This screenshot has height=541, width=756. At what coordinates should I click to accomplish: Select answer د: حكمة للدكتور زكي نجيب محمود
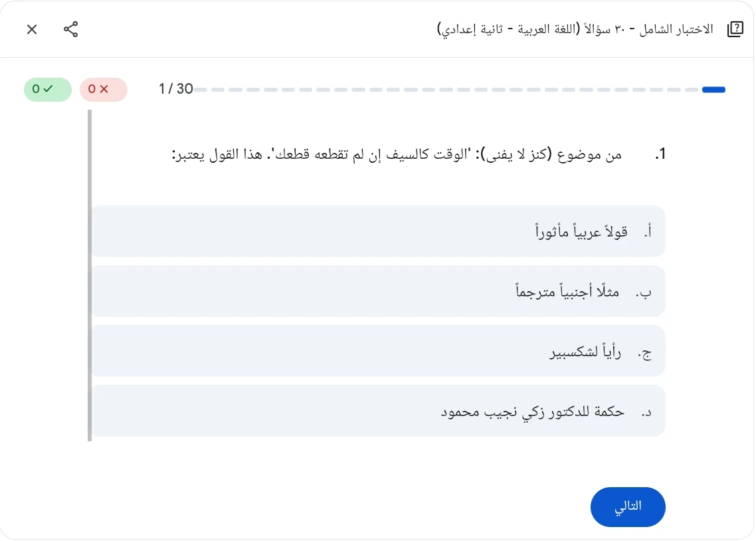[x=378, y=411]
